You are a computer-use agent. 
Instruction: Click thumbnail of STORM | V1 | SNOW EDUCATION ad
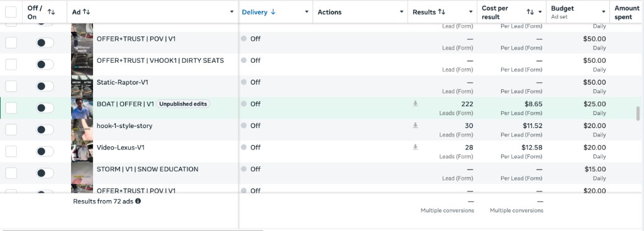[82, 173]
